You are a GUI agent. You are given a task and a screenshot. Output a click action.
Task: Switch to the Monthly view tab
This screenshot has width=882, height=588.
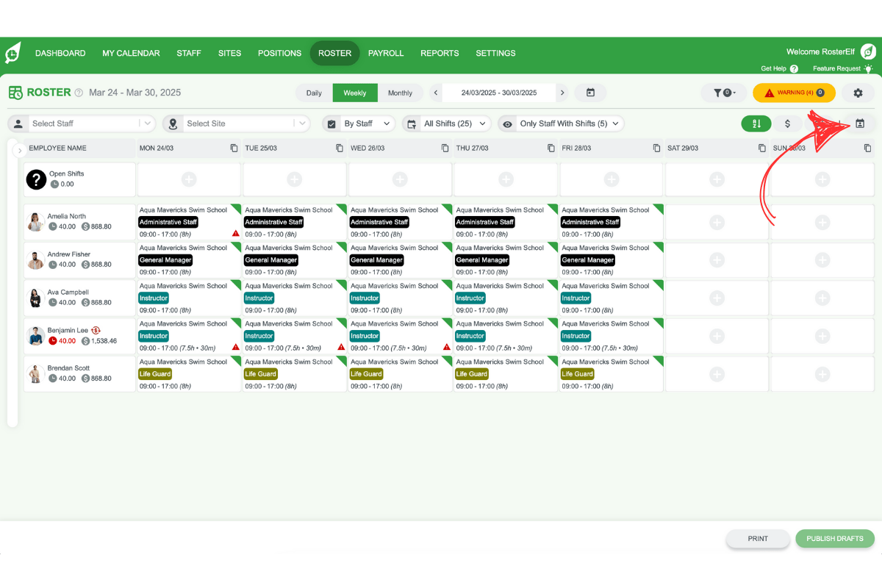click(401, 93)
